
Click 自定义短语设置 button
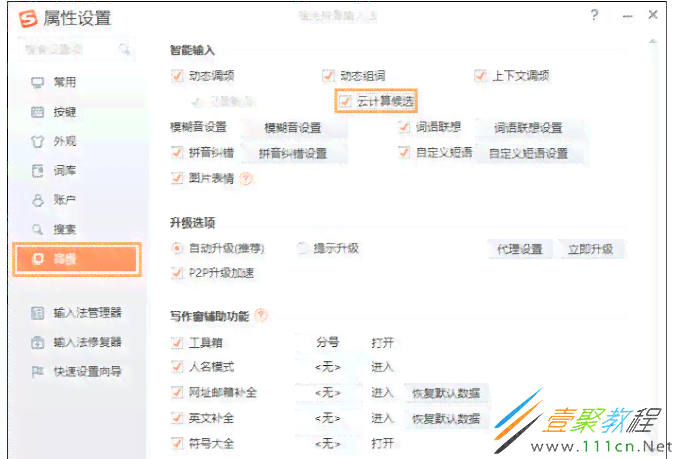(528, 153)
